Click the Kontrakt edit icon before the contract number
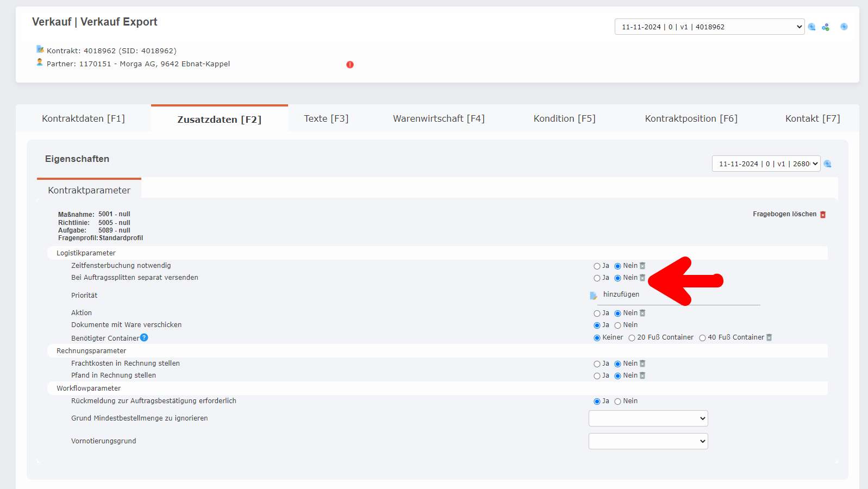Image resolution: width=868 pixels, height=489 pixels. [40, 49]
